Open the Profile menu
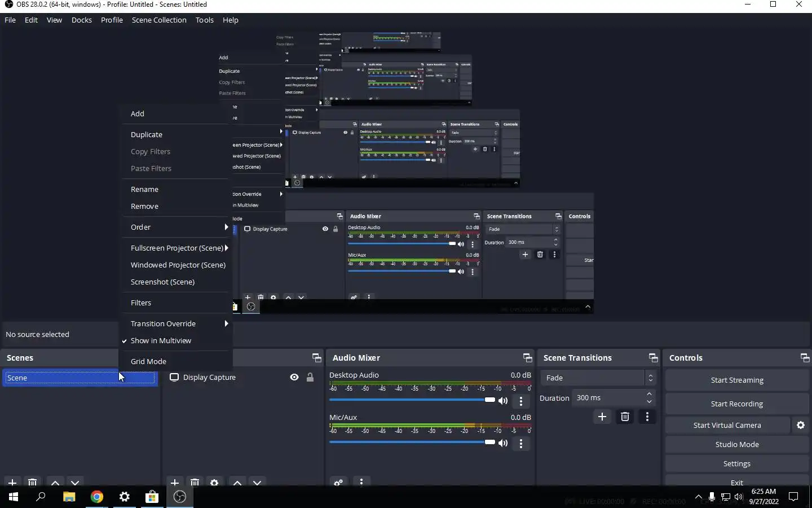Viewport: 812px width, 508px height. 112,20
